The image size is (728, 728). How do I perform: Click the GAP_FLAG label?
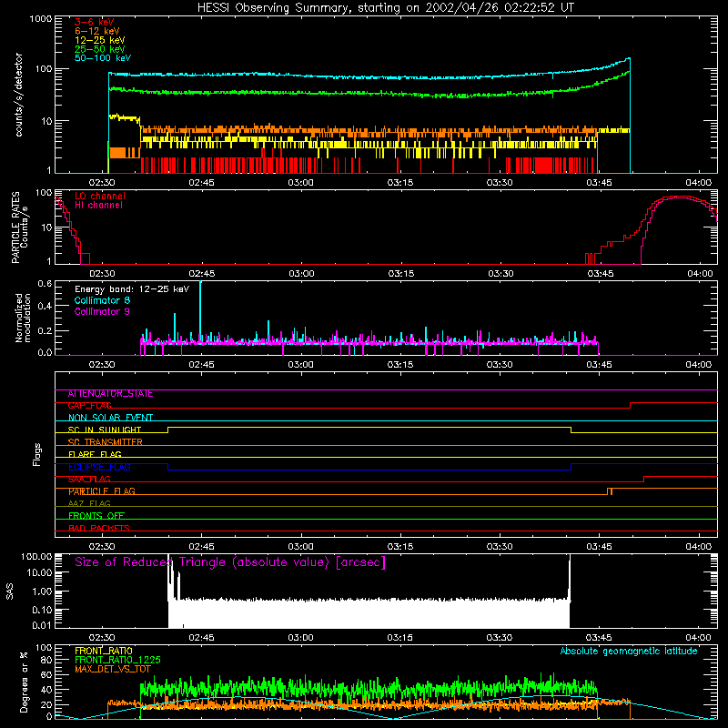pos(89,406)
